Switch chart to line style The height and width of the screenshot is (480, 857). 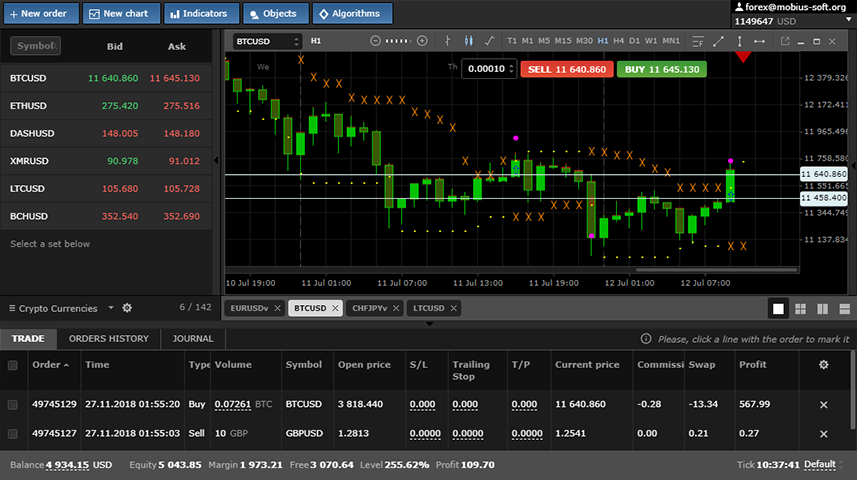[489, 41]
